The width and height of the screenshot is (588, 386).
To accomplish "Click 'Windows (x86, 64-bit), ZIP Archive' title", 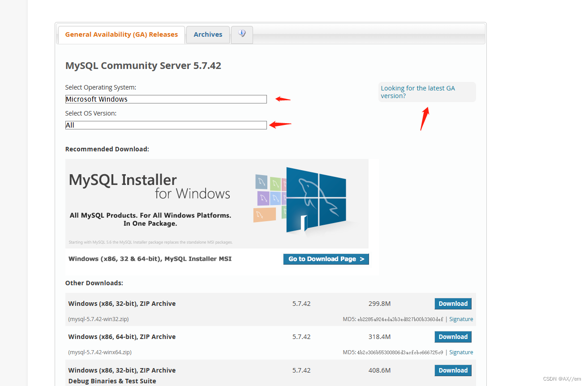I will tap(122, 337).
